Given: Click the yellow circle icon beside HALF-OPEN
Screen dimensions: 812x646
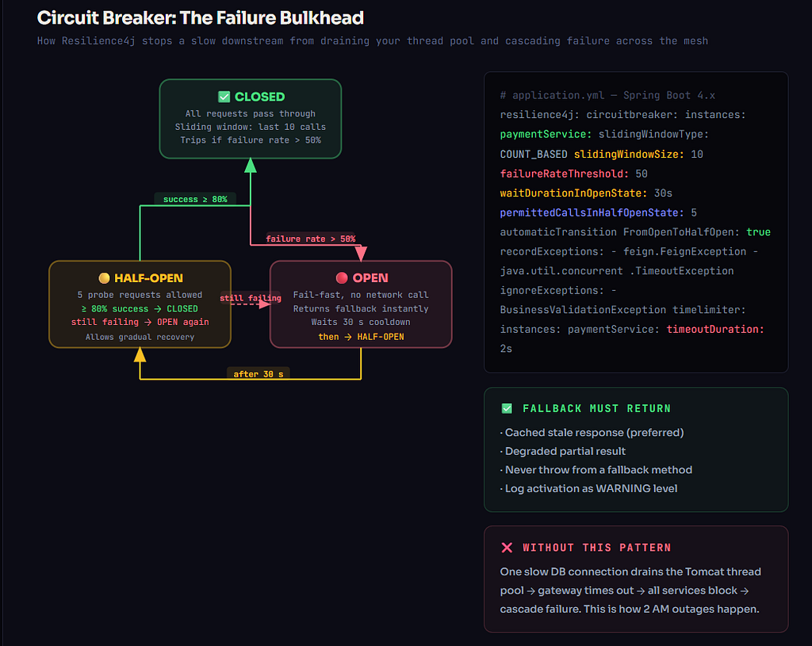Looking at the screenshot, I should pos(104,278).
